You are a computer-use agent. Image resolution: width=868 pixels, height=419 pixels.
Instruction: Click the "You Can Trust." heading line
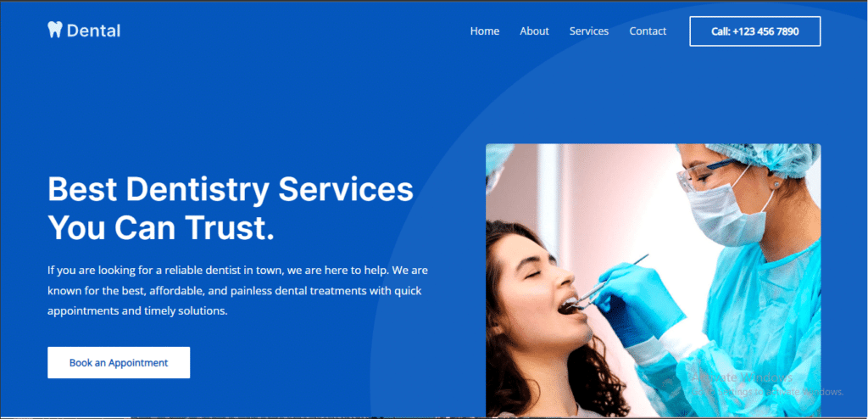coord(161,228)
